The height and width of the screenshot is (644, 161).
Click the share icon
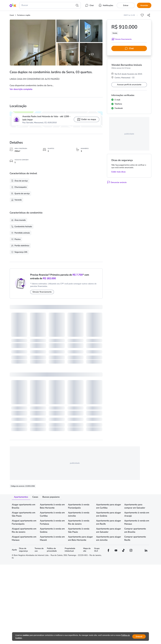(149, 15)
